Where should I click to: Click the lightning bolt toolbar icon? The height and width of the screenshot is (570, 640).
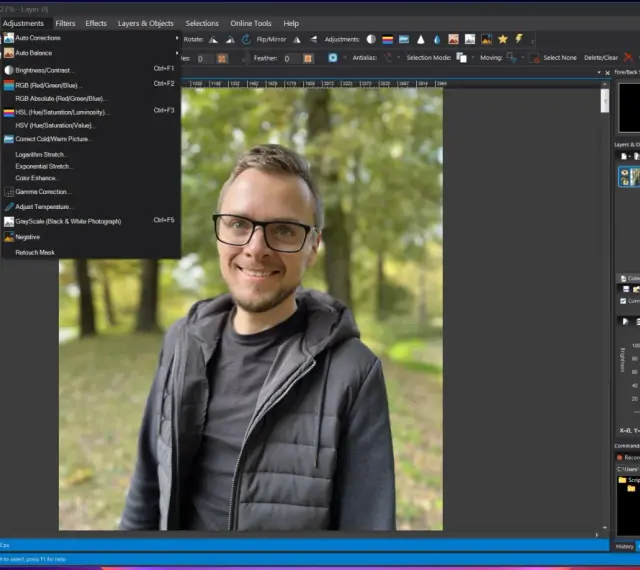(x=519, y=39)
